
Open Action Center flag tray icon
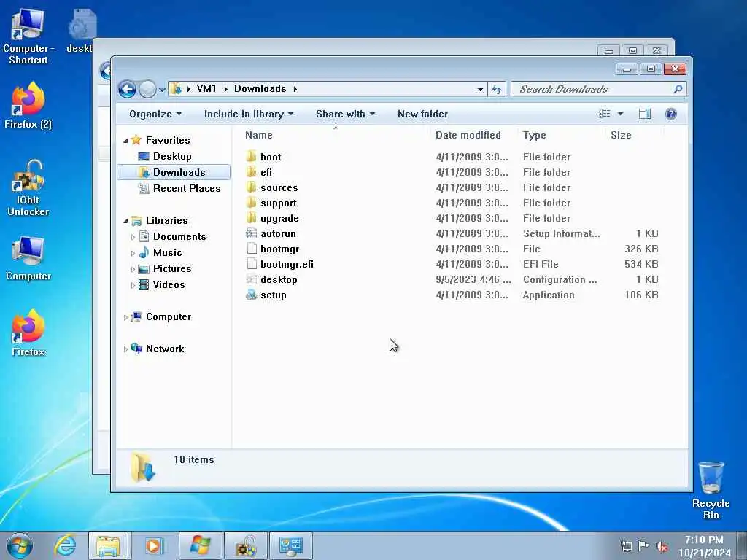(x=643, y=546)
